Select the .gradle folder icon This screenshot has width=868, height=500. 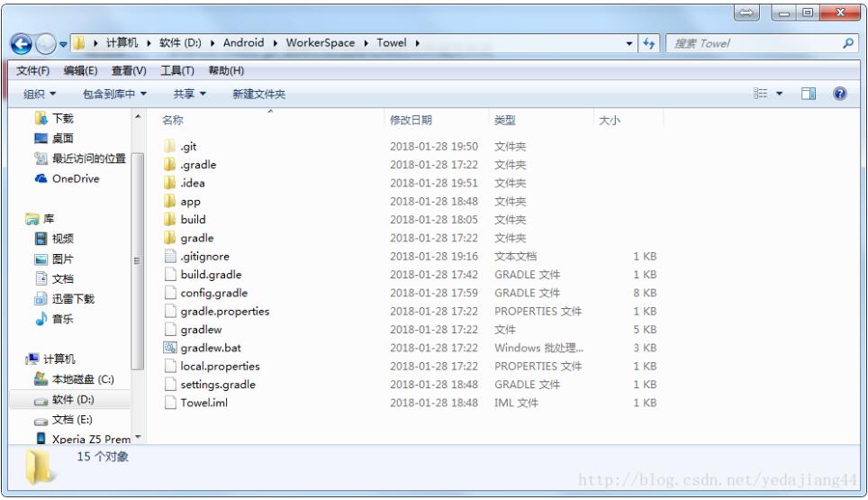pos(170,165)
